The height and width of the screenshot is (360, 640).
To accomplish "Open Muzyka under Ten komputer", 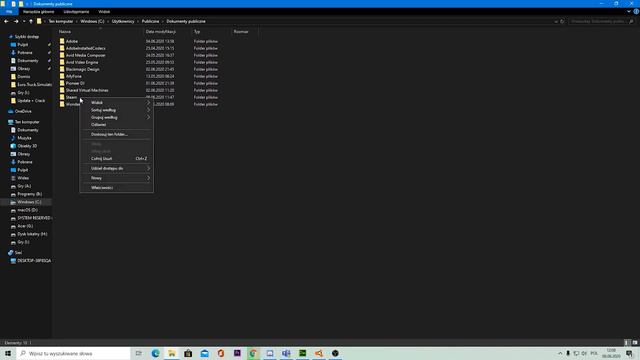I will tap(24, 138).
